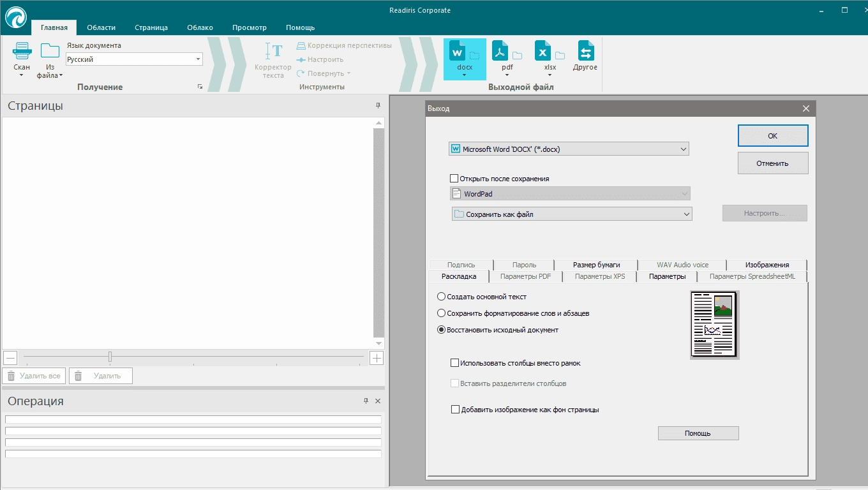Click the thumbnail zoom slider handle
Screen dimensions: 868x490
tap(110, 357)
